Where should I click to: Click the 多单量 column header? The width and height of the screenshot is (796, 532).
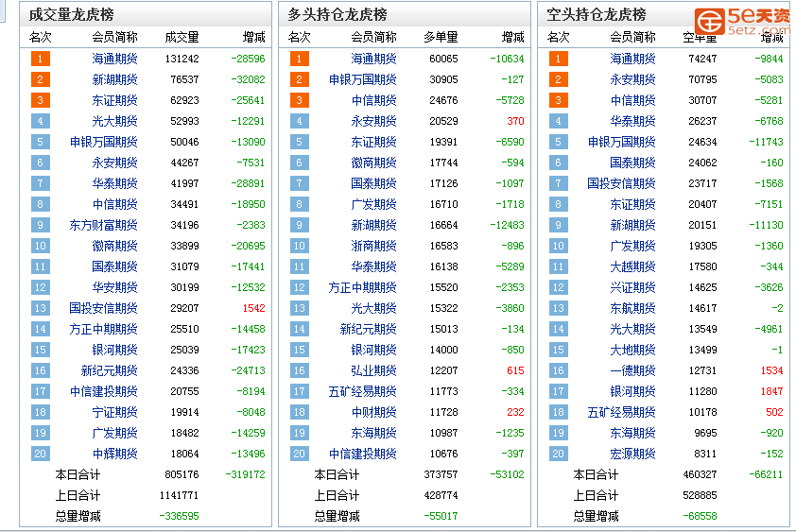click(x=441, y=38)
